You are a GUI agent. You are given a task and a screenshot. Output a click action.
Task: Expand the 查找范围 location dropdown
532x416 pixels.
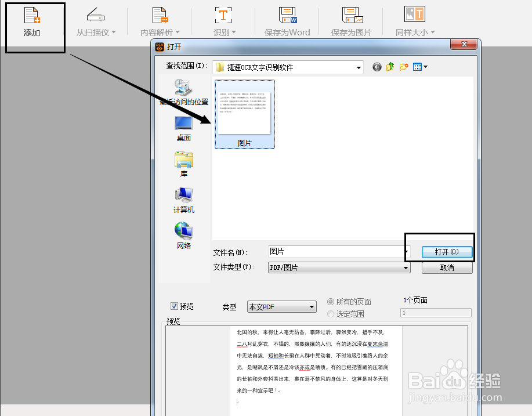pos(358,67)
